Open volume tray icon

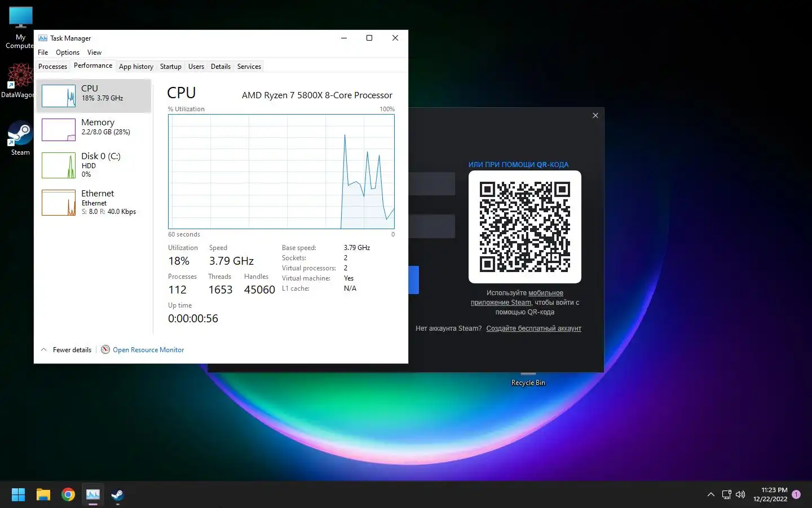[740, 495]
